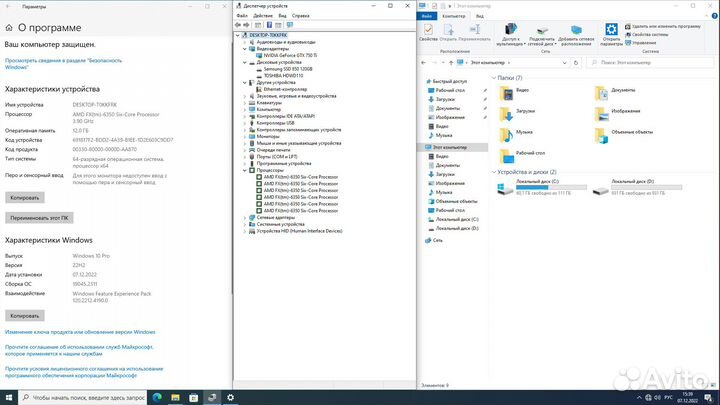Click scan hardware monitor icon in Device Manager toolbar
The width and height of the screenshot is (720, 405).
[x=290, y=25]
